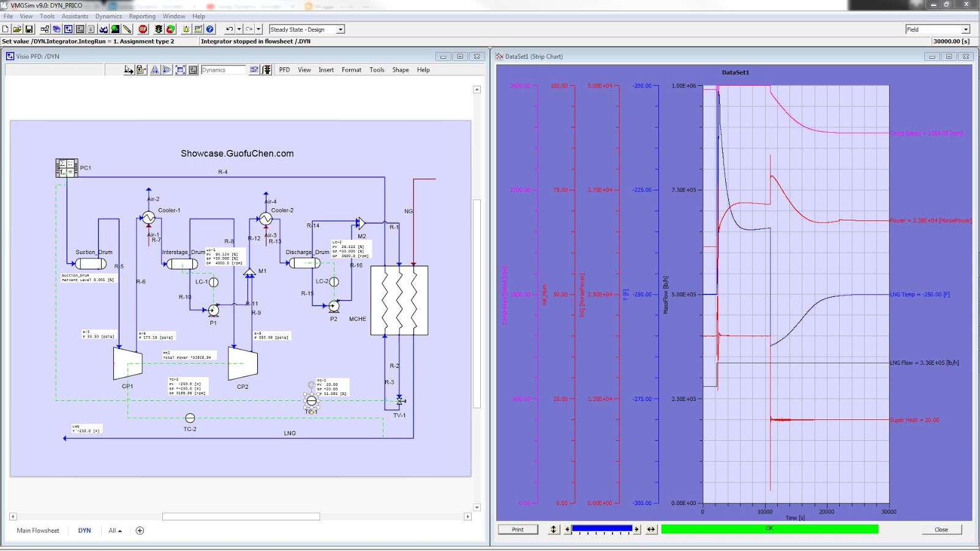The image size is (980, 551).
Task: Open the Field unit set dropdown
Action: [965, 29]
